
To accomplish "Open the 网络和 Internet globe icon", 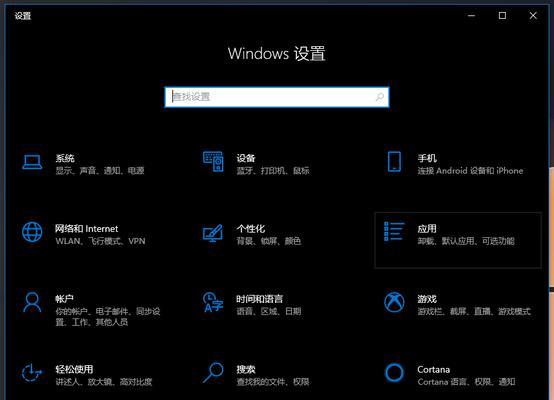I will tap(32, 232).
